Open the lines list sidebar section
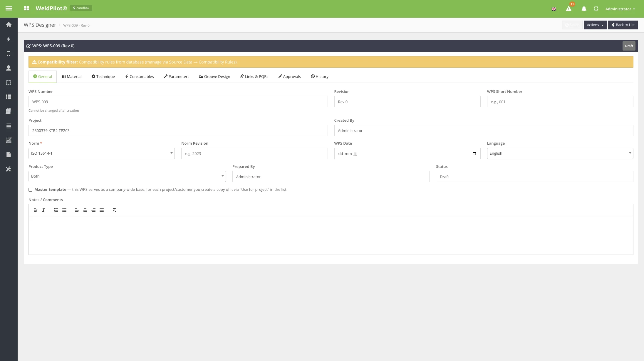 point(9,126)
